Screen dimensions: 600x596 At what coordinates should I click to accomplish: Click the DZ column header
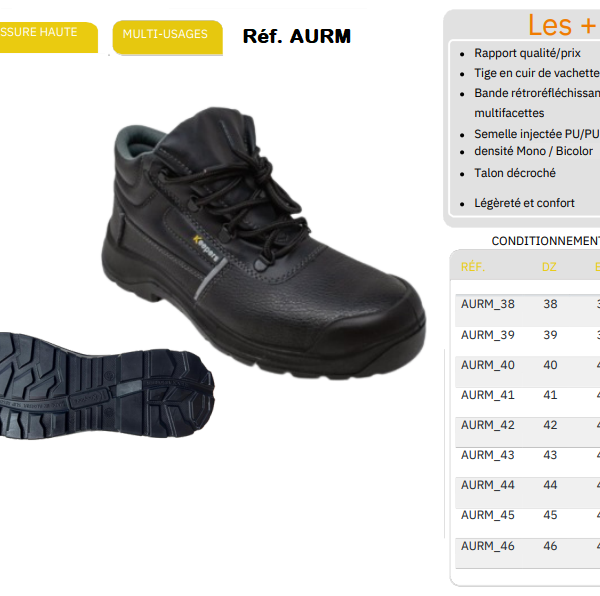point(549,267)
